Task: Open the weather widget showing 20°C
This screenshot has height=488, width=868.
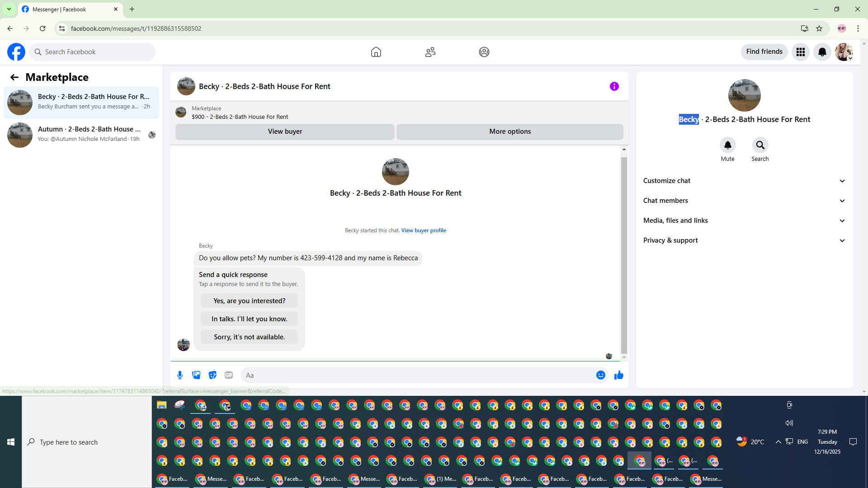Action: [x=750, y=442]
